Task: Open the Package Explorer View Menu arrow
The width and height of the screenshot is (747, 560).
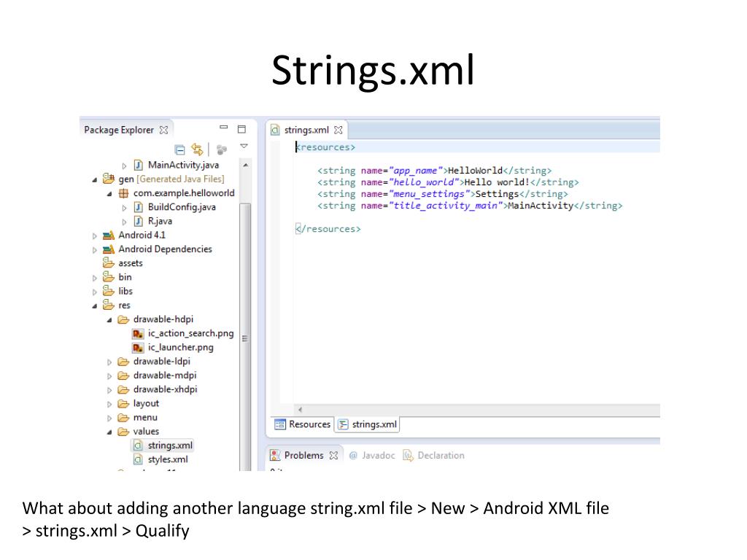Action: coord(244,147)
